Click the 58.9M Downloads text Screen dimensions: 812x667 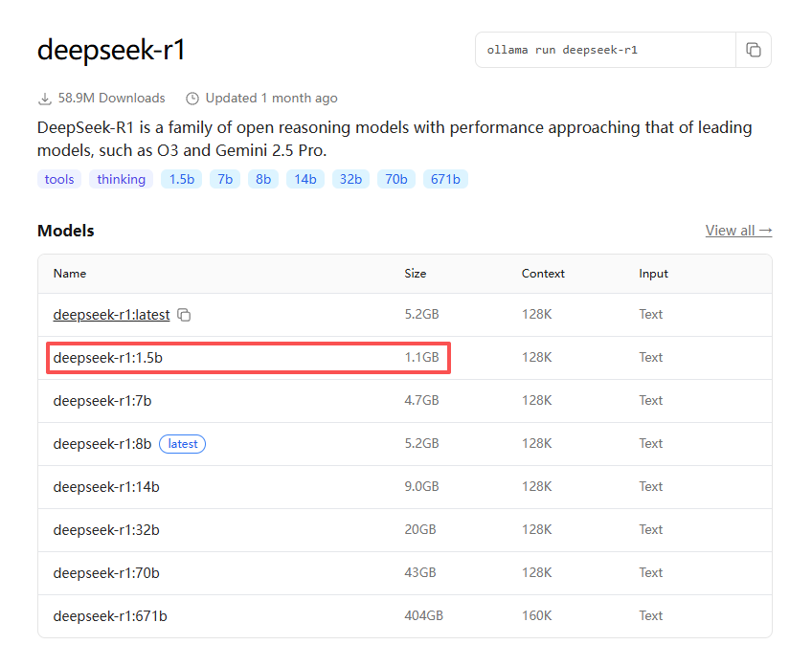click(111, 99)
